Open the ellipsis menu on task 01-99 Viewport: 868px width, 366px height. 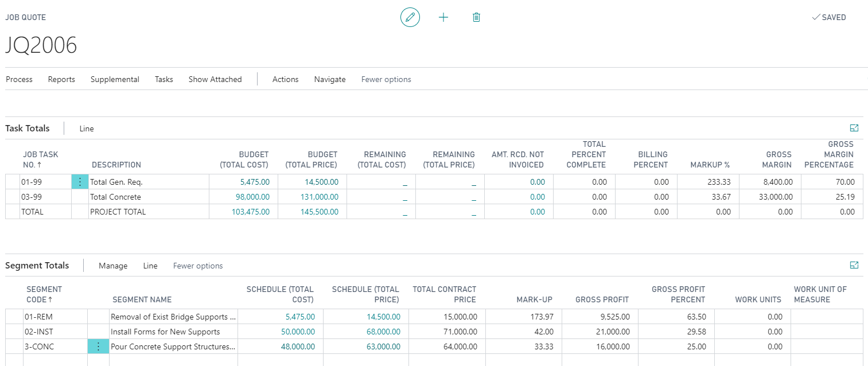click(x=80, y=181)
